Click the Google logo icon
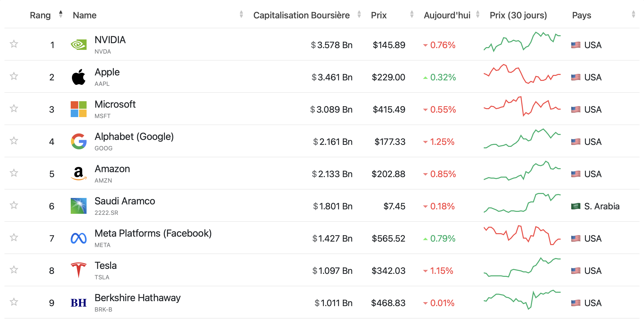This screenshot has height=319, width=644. (78, 141)
